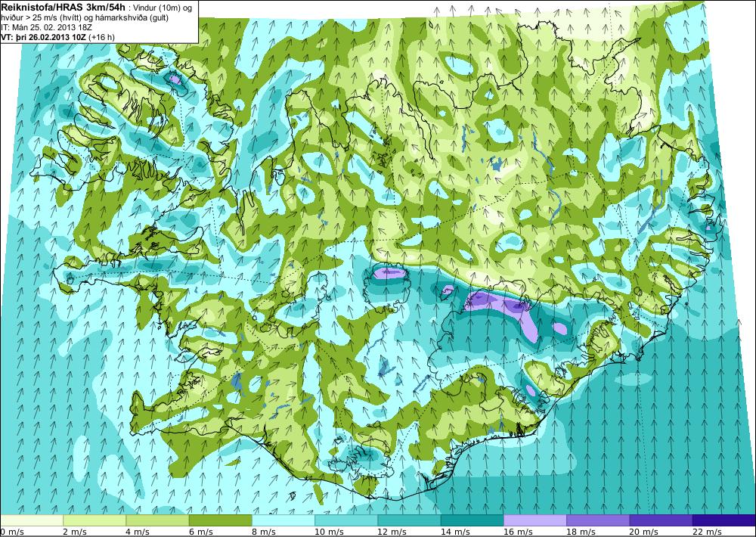The image size is (756, 537).
Task: Click the "10 m/s" legend label
Action: coord(330,532)
